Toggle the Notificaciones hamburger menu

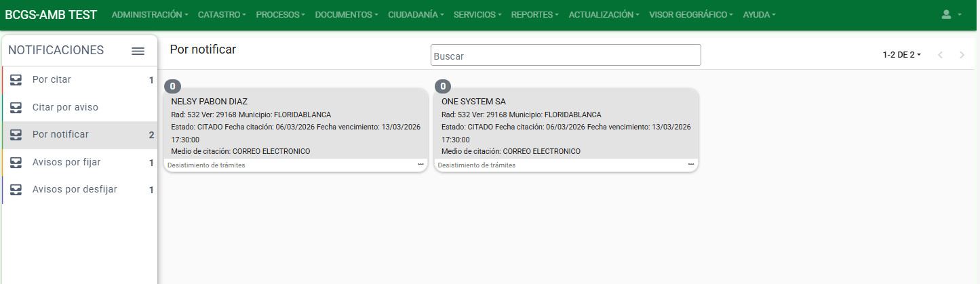pyautogui.click(x=138, y=51)
